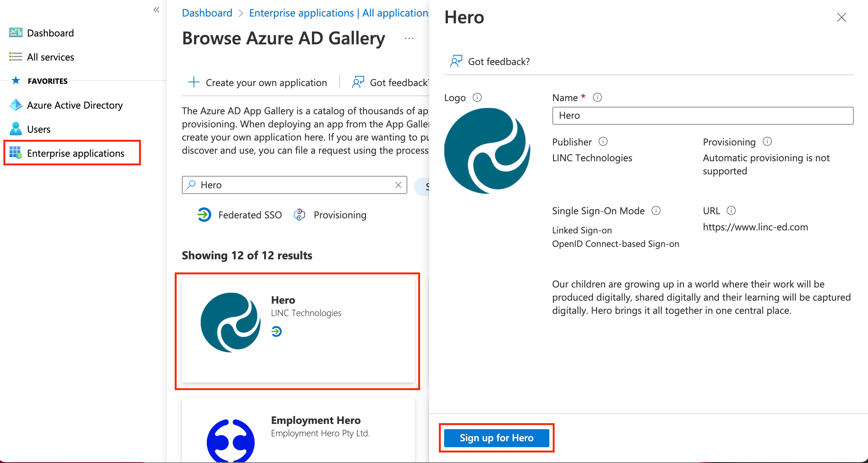Clear the Hero search text
This screenshot has width=868, height=463.
[x=398, y=185]
